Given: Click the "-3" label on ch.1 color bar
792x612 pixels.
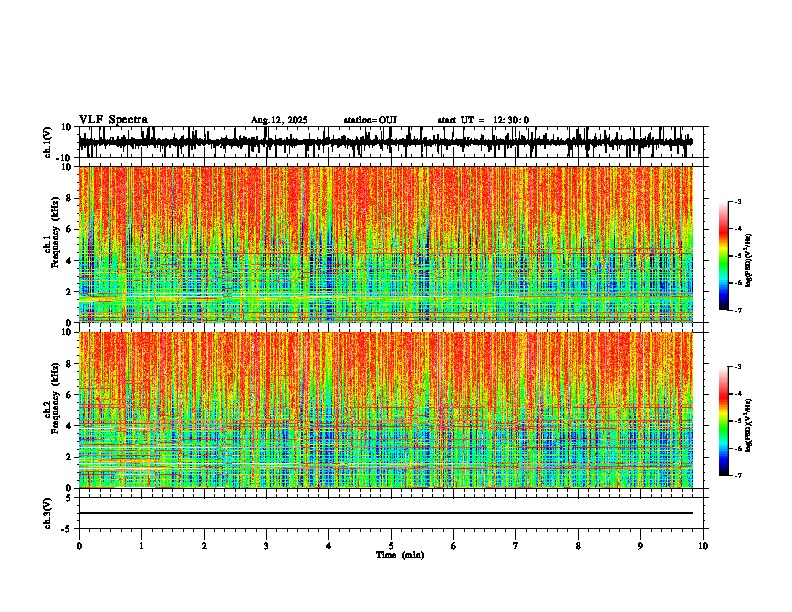Looking at the screenshot, I should coord(737,202).
